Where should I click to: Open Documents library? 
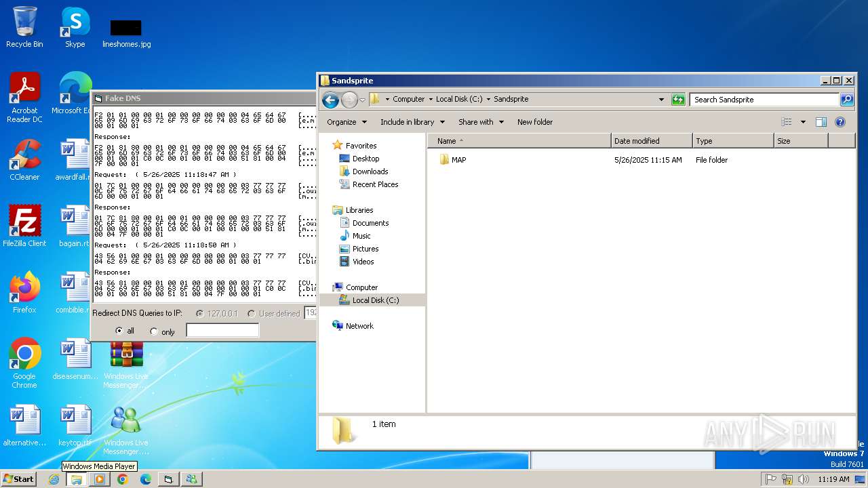(x=370, y=223)
